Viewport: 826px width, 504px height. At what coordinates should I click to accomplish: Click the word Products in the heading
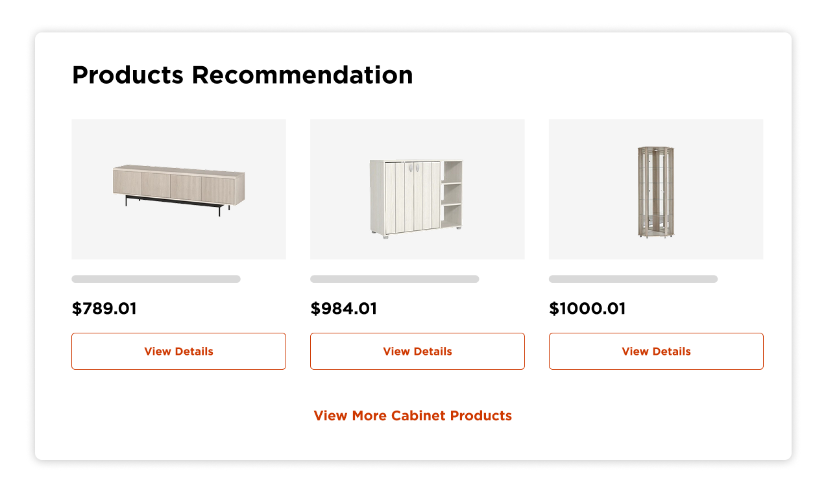tap(128, 75)
